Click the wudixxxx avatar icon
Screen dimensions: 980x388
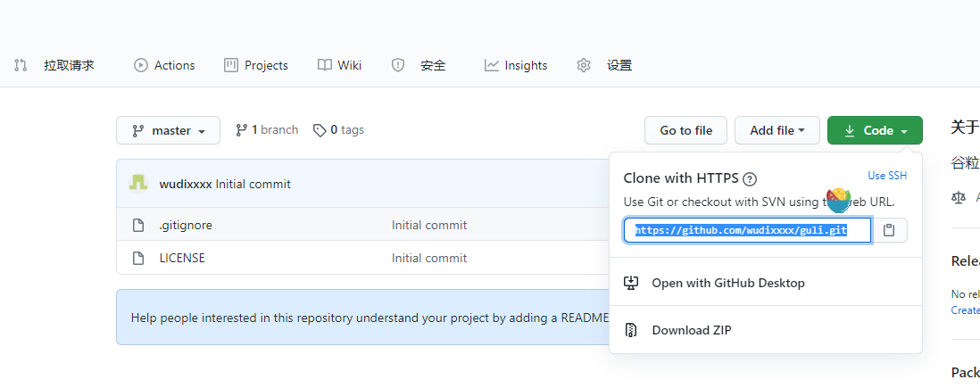point(138,183)
